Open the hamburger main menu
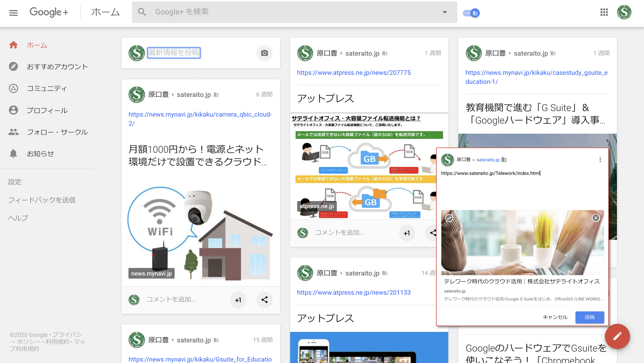Image resolution: width=644 pixels, height=363 pixels. click(13, 13)
